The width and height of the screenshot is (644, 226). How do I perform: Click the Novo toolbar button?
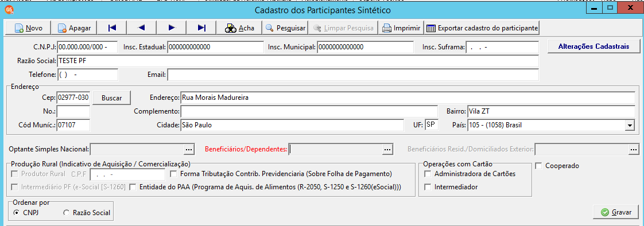tap(28, 28)
